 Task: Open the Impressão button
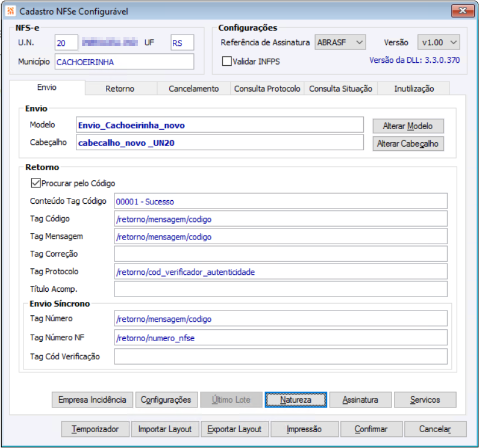coord(304,429)
